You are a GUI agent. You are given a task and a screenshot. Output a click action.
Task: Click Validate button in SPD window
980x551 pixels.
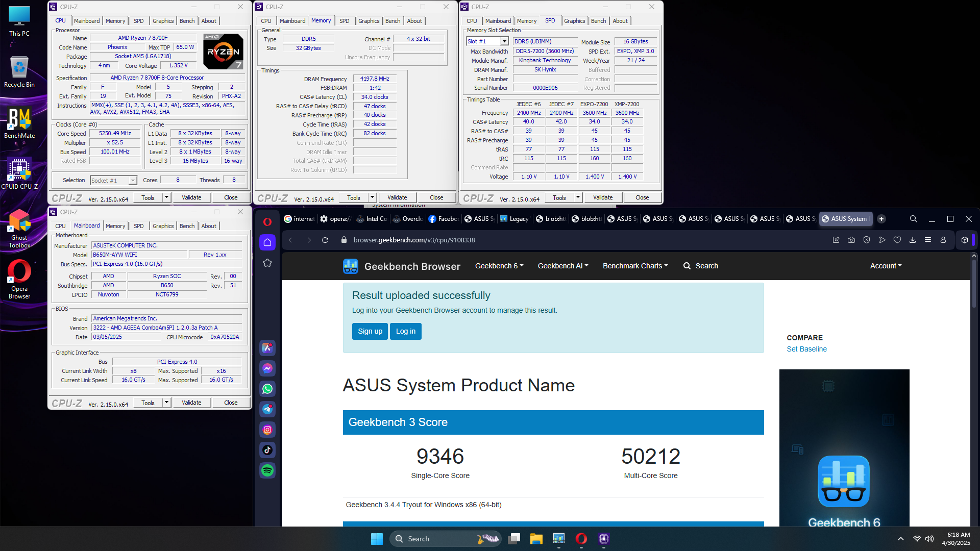pos(603,198)
